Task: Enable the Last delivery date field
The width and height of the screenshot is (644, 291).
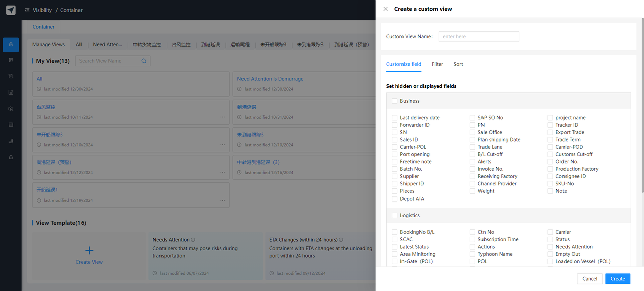Action: (x=395, y=118)
